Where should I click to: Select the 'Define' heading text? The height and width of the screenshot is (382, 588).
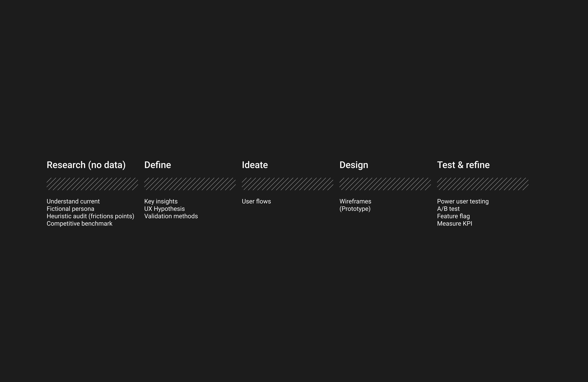pos(157,165)
